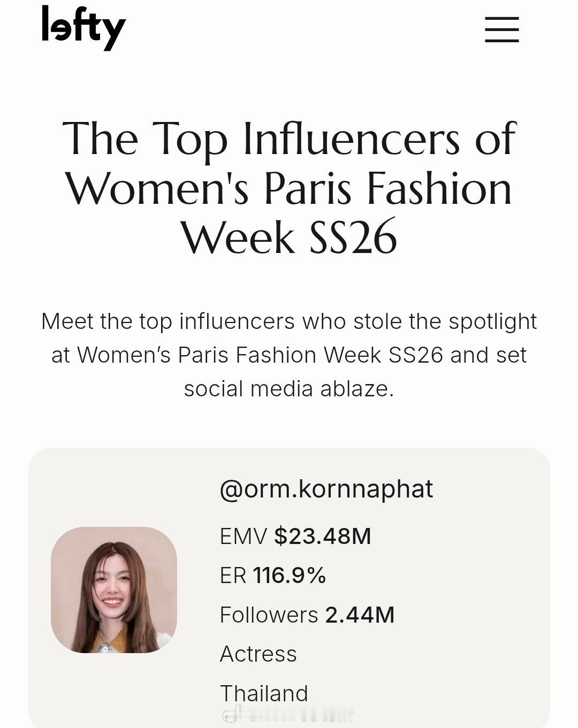Select the $23.48M EMV value
578x728 pixels.
click(322, 536)
